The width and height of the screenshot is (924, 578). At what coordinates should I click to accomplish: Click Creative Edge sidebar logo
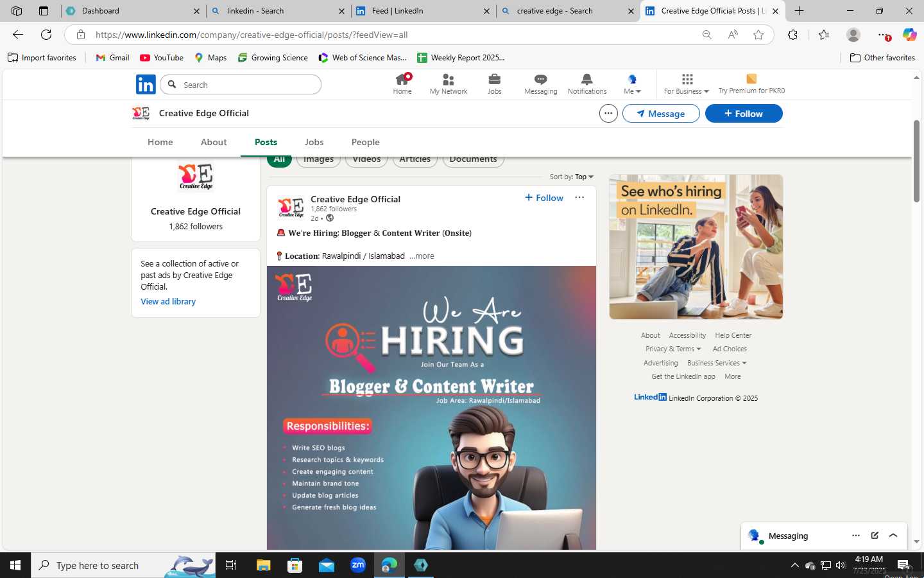[196, 177]
